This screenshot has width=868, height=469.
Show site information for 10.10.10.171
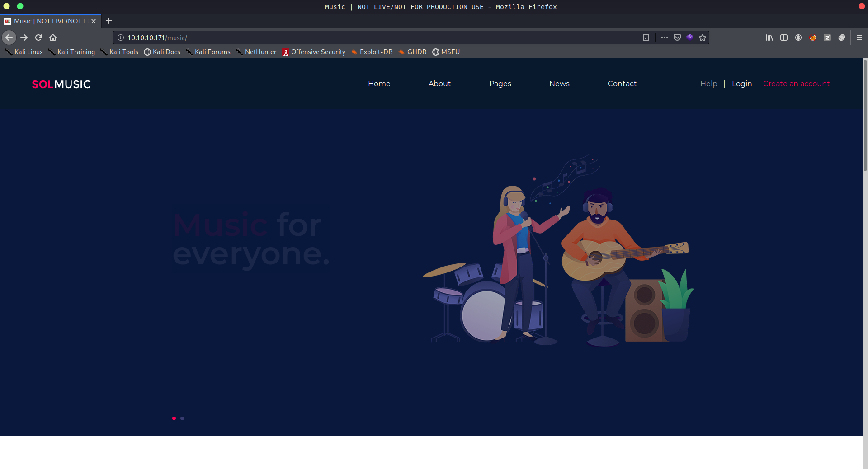tap(121, 37)
